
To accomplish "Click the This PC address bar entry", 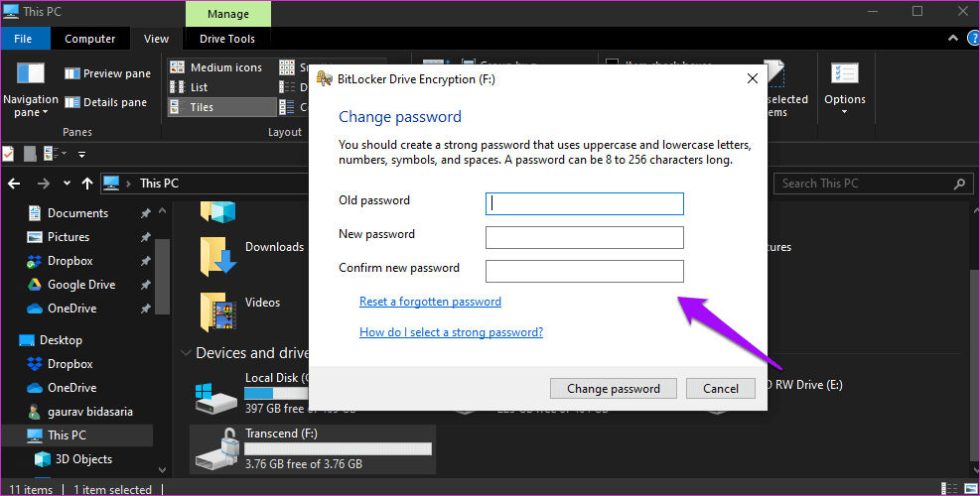I will (x=160, y=184).
